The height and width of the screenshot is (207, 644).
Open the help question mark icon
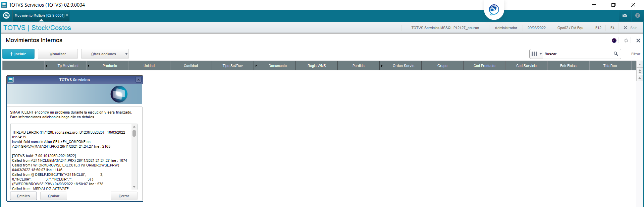point(638,15)
